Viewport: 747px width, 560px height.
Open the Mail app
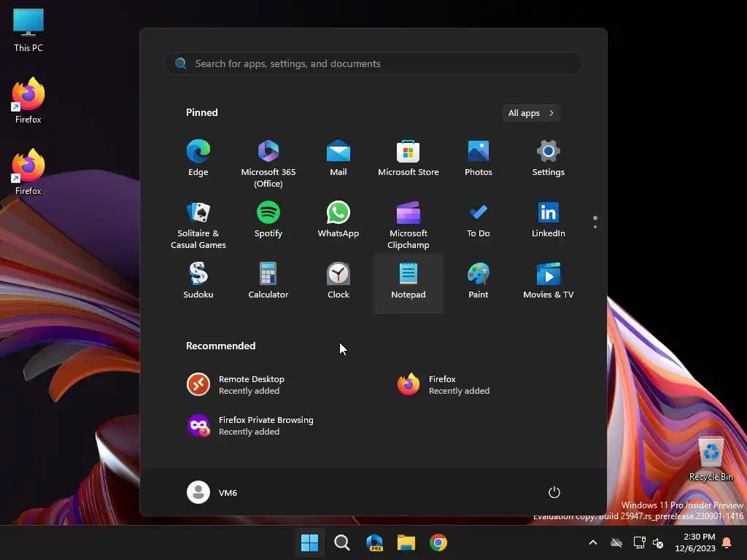click(338, 158)
